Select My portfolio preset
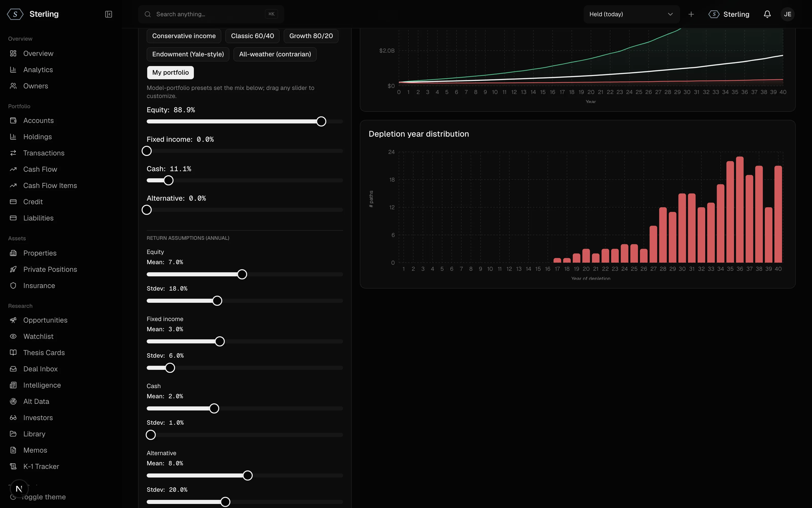Image resolution: width=812 pixels, height=508 pixels. pyautogui.click(x=171, y=73)
